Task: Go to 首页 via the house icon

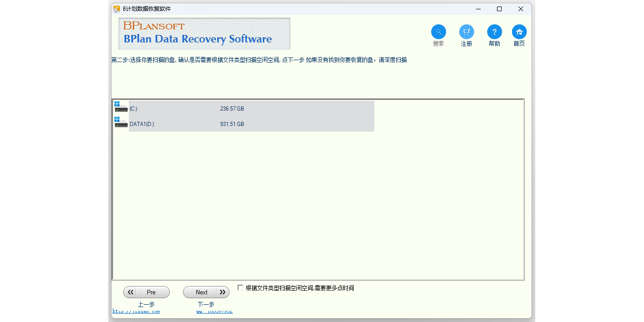Action: [x=519, y=32]
